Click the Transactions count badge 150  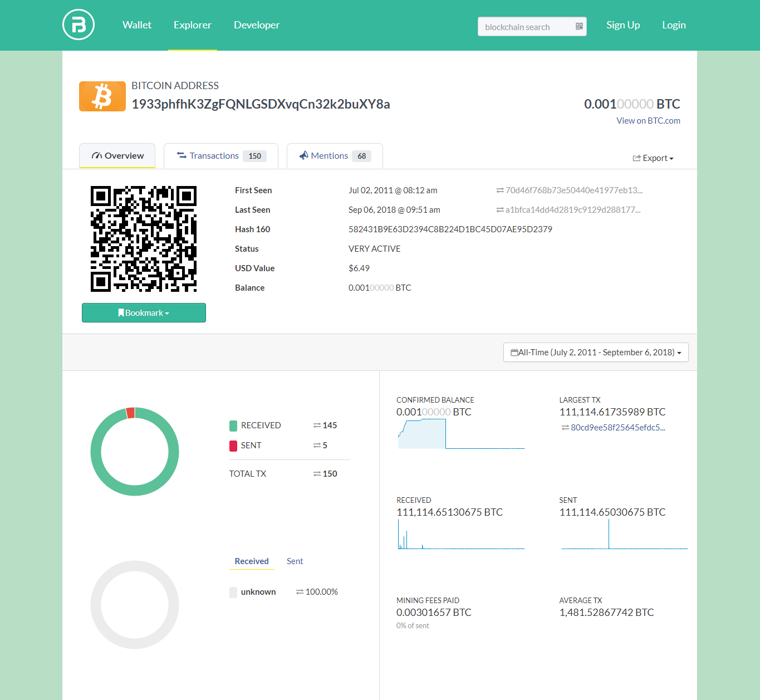pyautogui.click(x=255, y=156)
